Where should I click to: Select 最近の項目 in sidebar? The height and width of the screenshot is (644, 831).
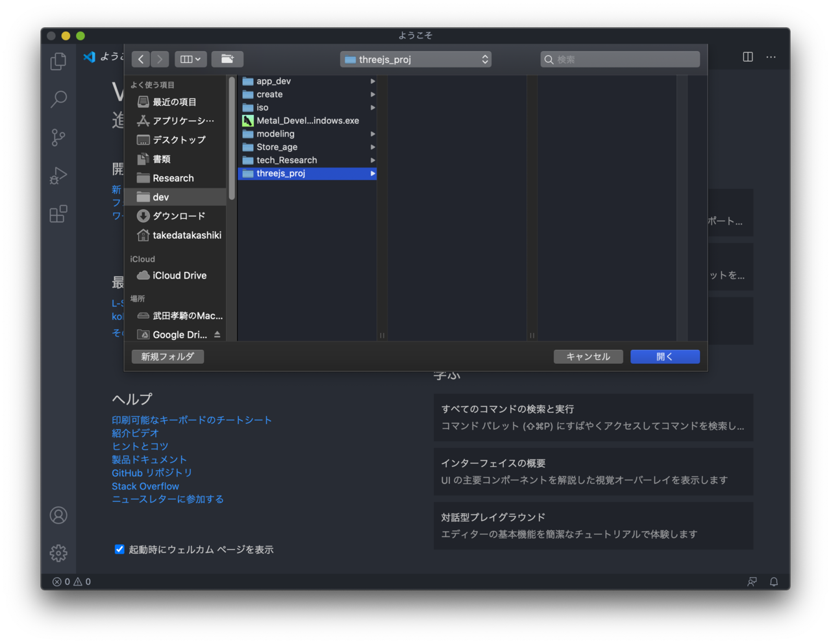[175, 102]
